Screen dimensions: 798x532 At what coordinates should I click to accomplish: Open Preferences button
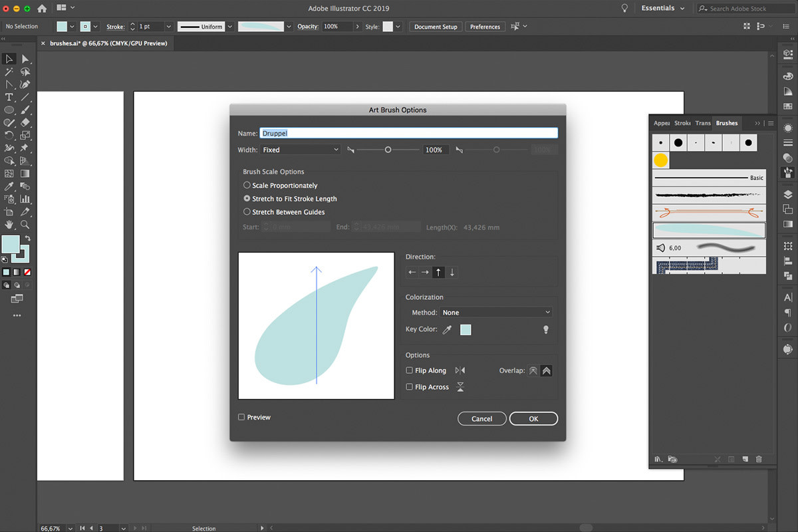coord(485,27)
